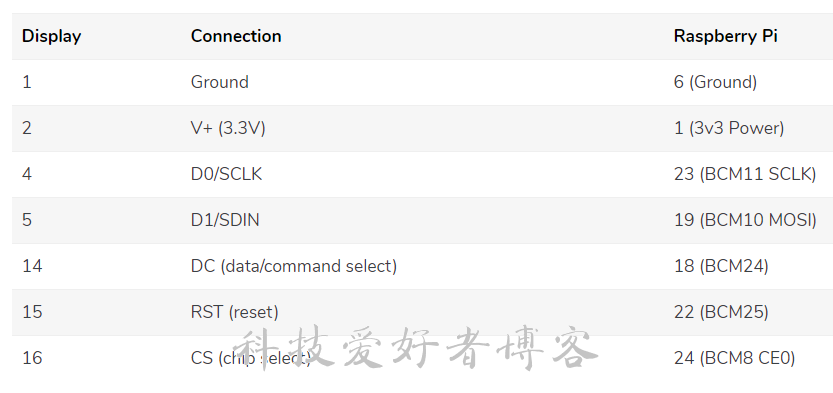Click the Connection column header
Viewport: 833px width, 393px height.
236,36
